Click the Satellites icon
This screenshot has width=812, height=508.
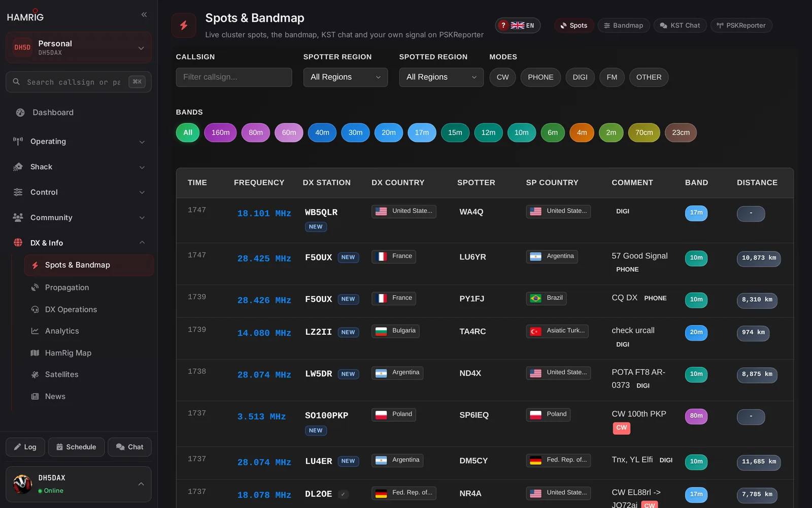click(x=35, y=375)
